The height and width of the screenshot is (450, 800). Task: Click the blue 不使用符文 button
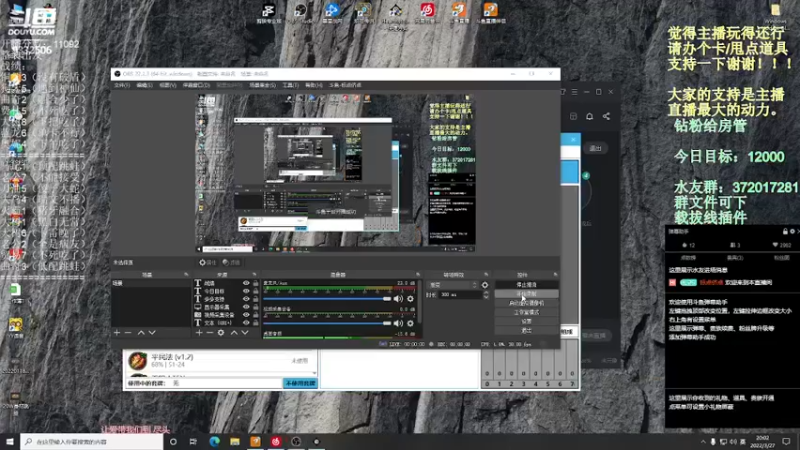point(301,383)
